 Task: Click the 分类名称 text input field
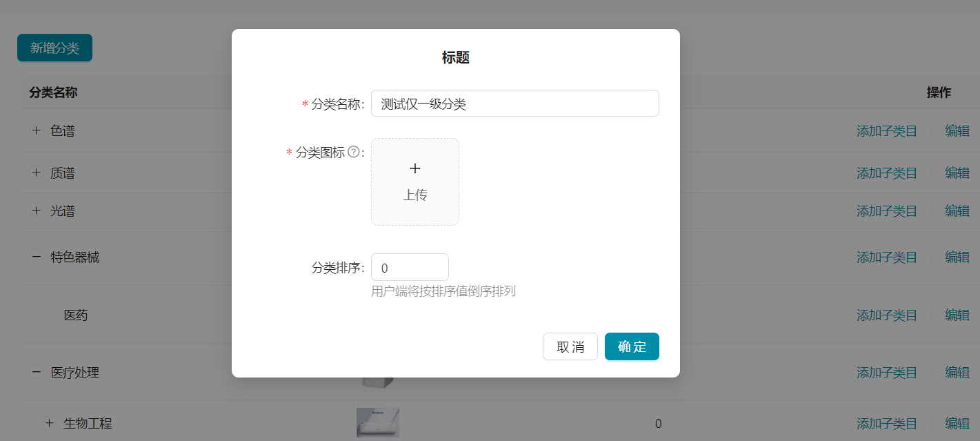click(514, 102)
